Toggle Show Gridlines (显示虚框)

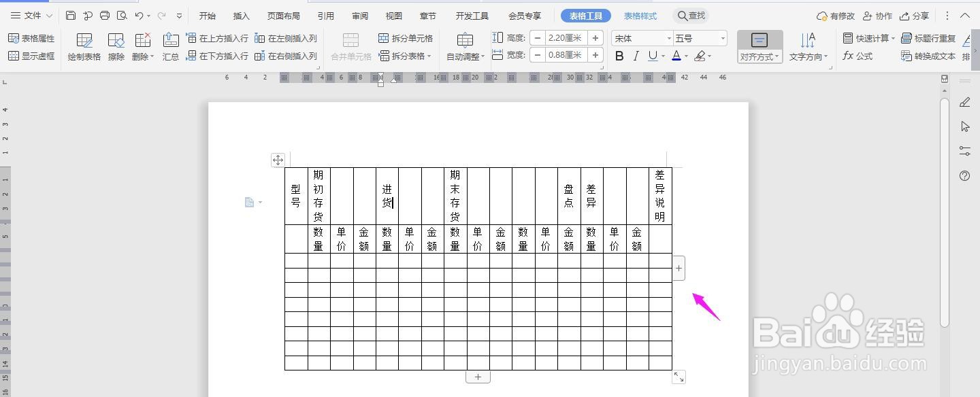click(32, 56)
